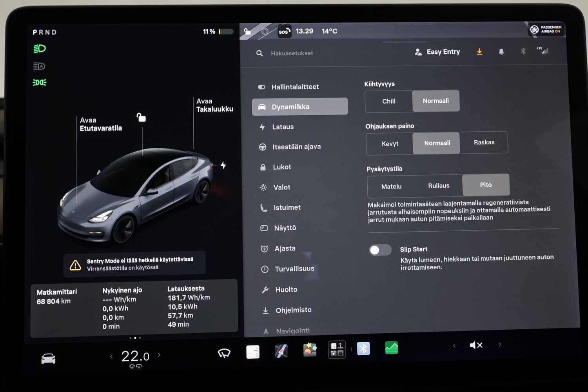This screenshot has width=588, height=392.
Task: Choose Matelu stopping mode
Action: [x=392, y=187]
